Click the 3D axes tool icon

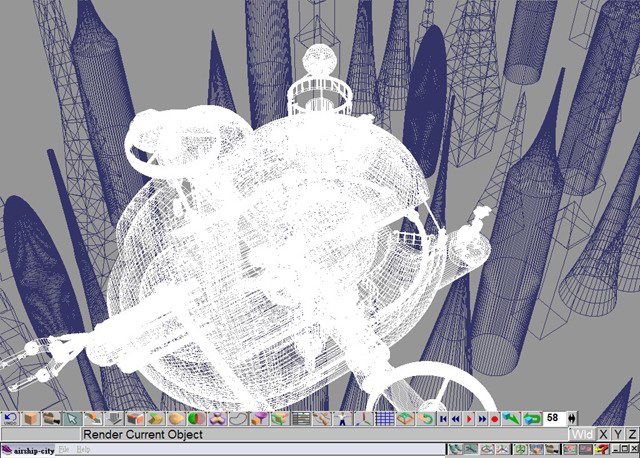tap(362, 419)
